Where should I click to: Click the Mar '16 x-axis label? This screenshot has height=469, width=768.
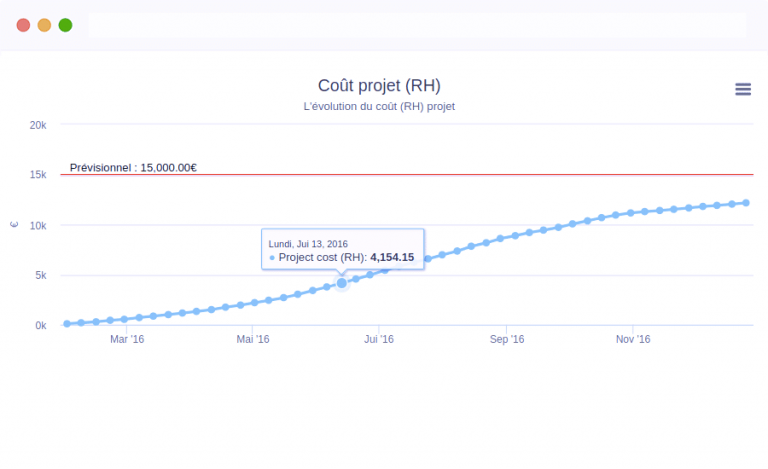(127, 340)
